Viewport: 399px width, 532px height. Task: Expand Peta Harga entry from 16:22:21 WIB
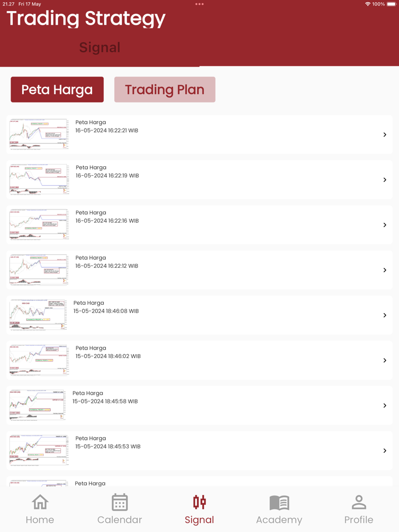tap(385, 135)
